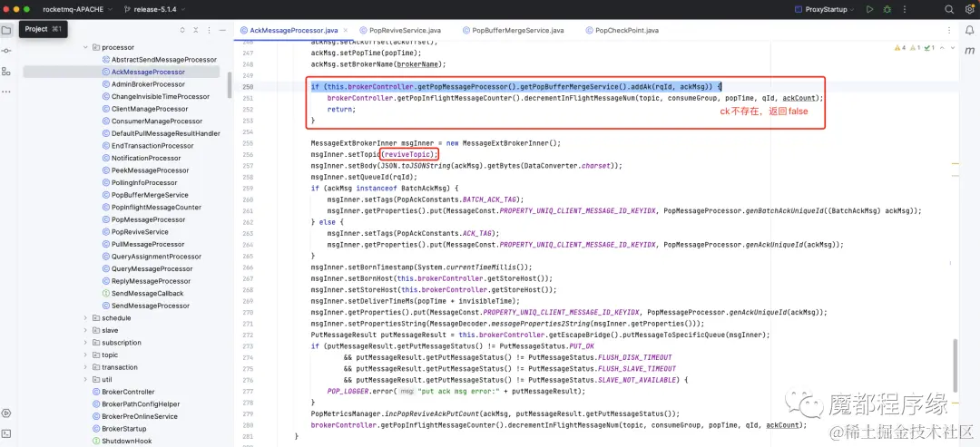Open the Project tool window folder icon
Viewport: 980px width, 447px height.
click(6, 30)
